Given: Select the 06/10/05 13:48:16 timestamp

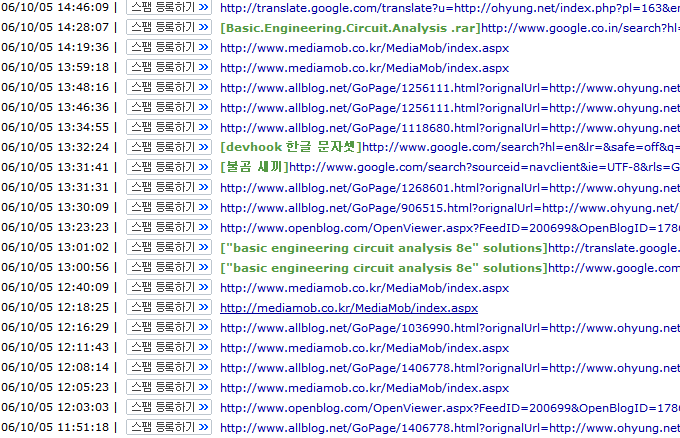Looking at the screenshot, I should 55,87.
